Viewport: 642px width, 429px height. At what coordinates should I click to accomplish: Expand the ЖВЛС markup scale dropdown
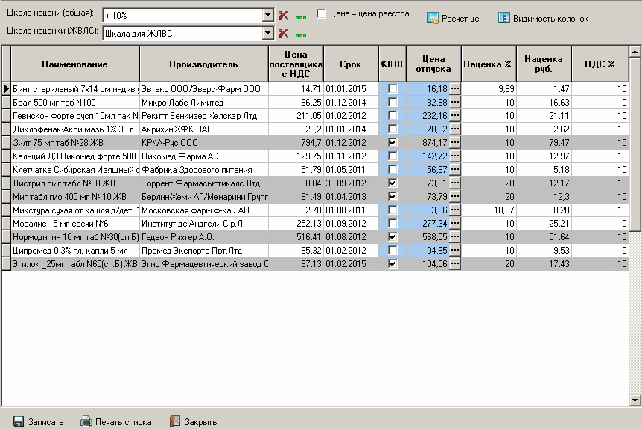pyautogui.click(x=267, y=33)
